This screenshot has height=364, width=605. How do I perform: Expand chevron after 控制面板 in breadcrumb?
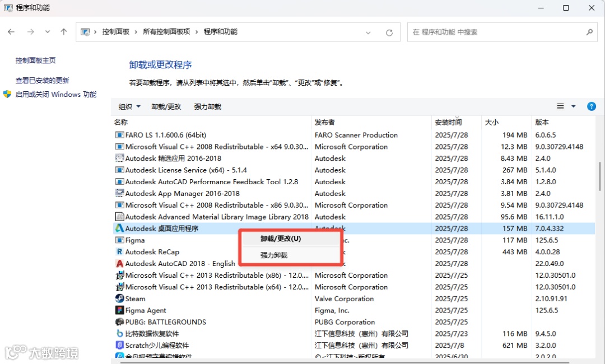pyautogui.click(x=136, y=32)
